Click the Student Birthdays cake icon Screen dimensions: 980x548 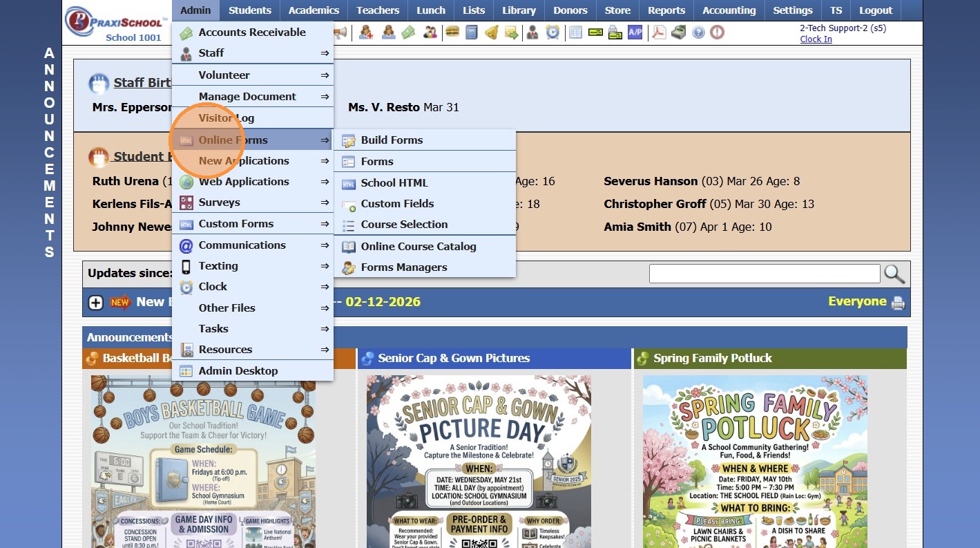coord(99,157)
